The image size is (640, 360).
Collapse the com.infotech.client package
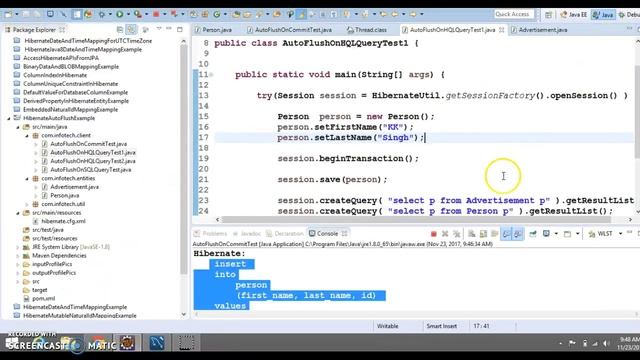coord(27,136)
